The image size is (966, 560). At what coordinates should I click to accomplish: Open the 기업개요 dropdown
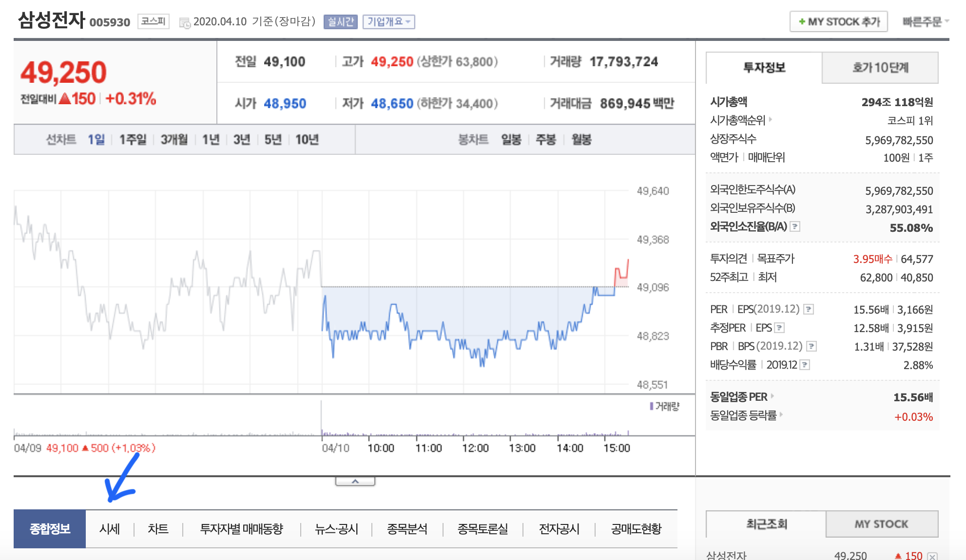pos(389,22)
